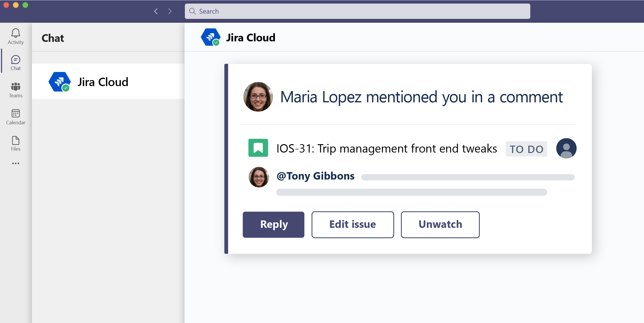
Task: Click the assignee avatar on IOS-31
Action: click(x=566, y=148)
